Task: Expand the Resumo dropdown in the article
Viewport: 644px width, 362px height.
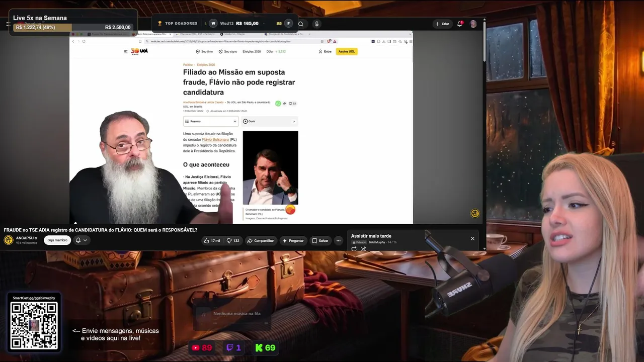Action: point(211,121)
